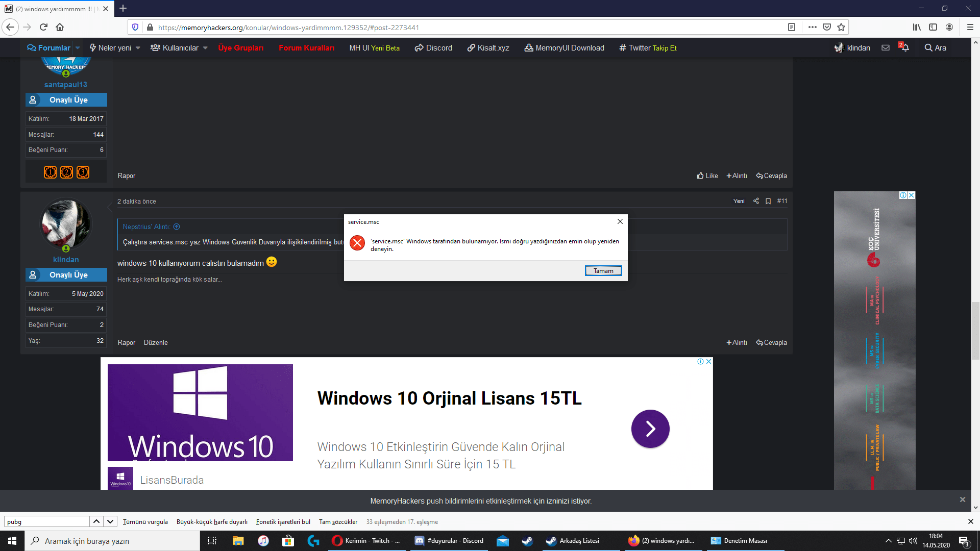Open the Ara forum search
This screenshot has height=551, width=980.
pyautogui.click(x=936, y=47)
